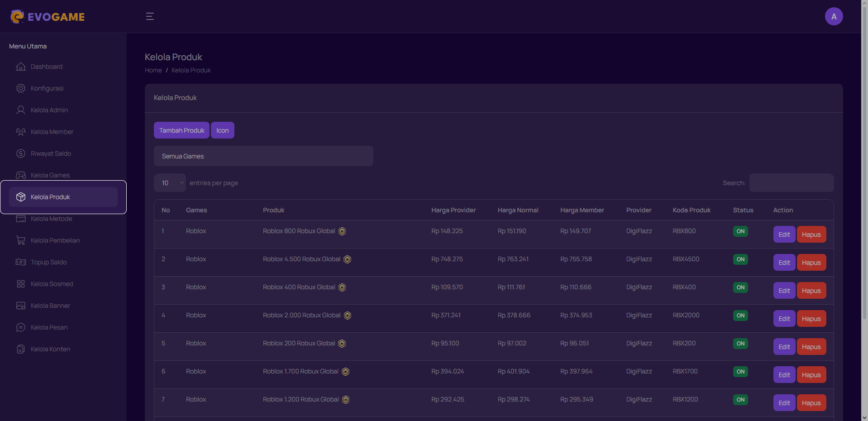Viewport: 868px width, 421px height.
Task: Click the Kelola Games gamepad icon
Action: point(21,175)
